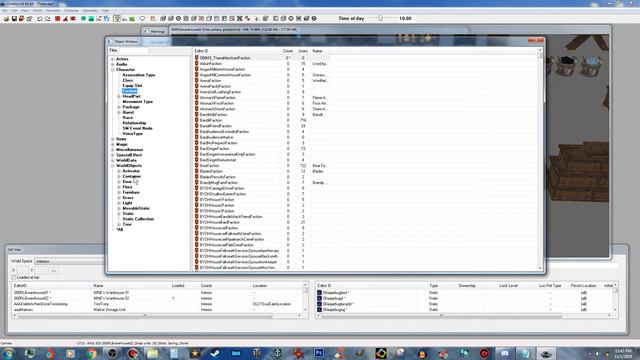Toggle Loaded at top checkbox
Viewport: 640px width, 360px height.
14,278
